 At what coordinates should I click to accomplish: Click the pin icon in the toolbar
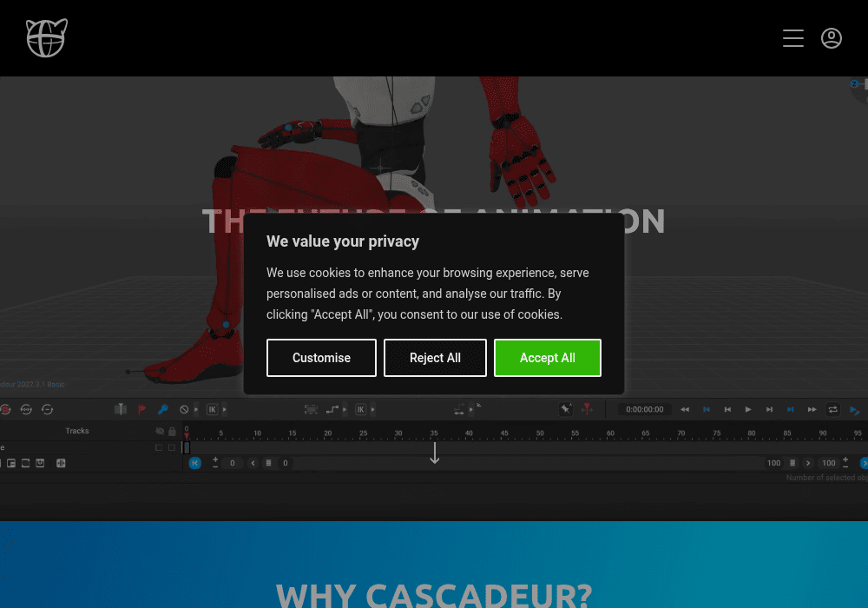pos(566,409)
